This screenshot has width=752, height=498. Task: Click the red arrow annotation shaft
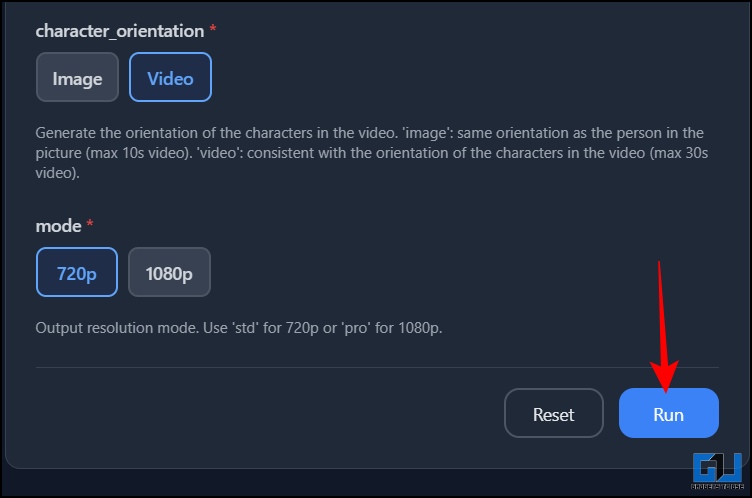[662, 320]
